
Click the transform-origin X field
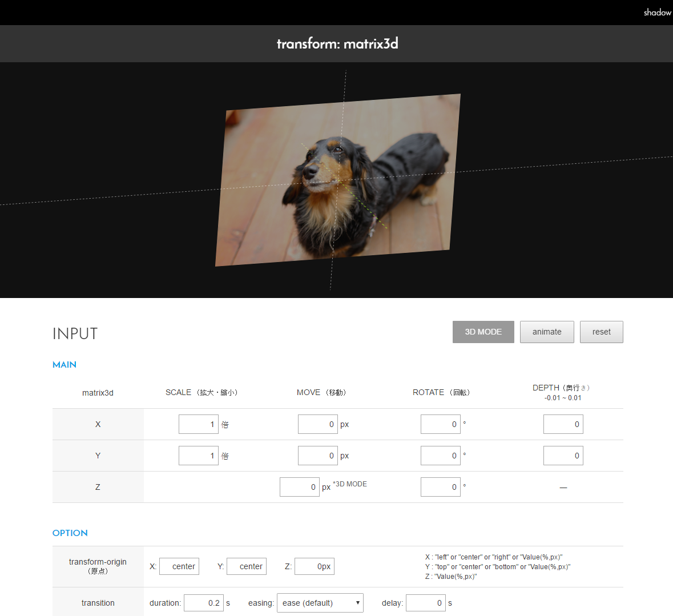tap(179, 566)
